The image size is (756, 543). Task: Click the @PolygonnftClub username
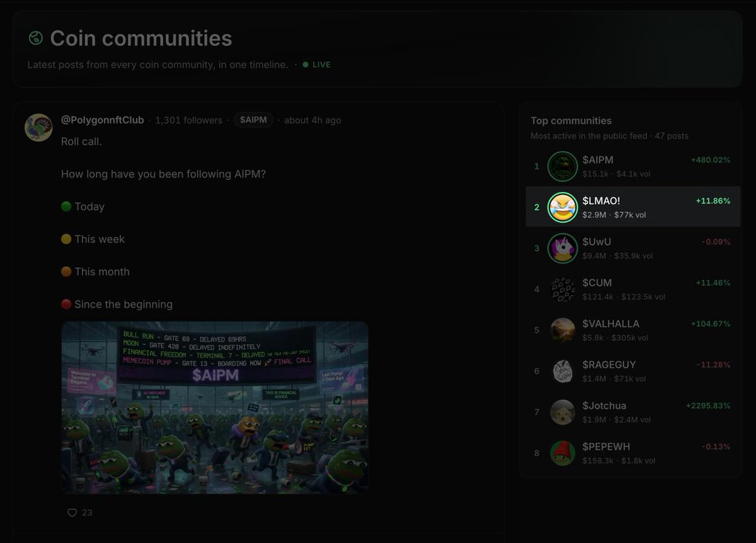(103, 120)
